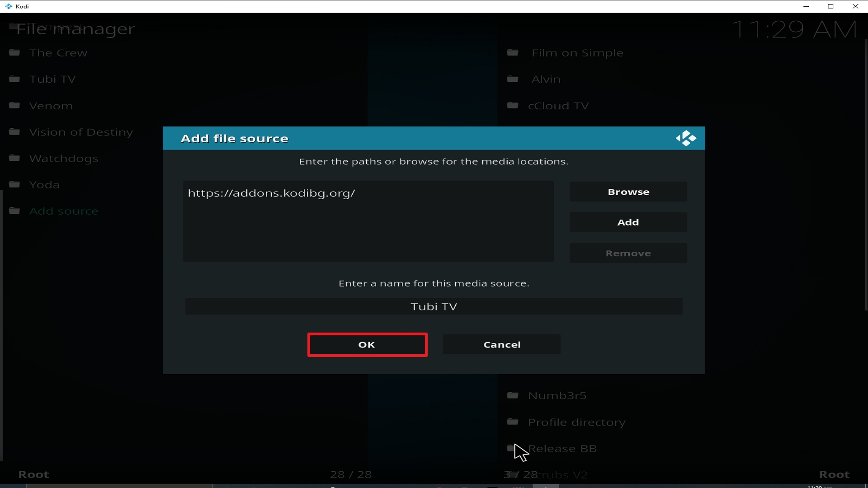Click the right pane vertical scrollbar
868x488 pixels.
866,175
